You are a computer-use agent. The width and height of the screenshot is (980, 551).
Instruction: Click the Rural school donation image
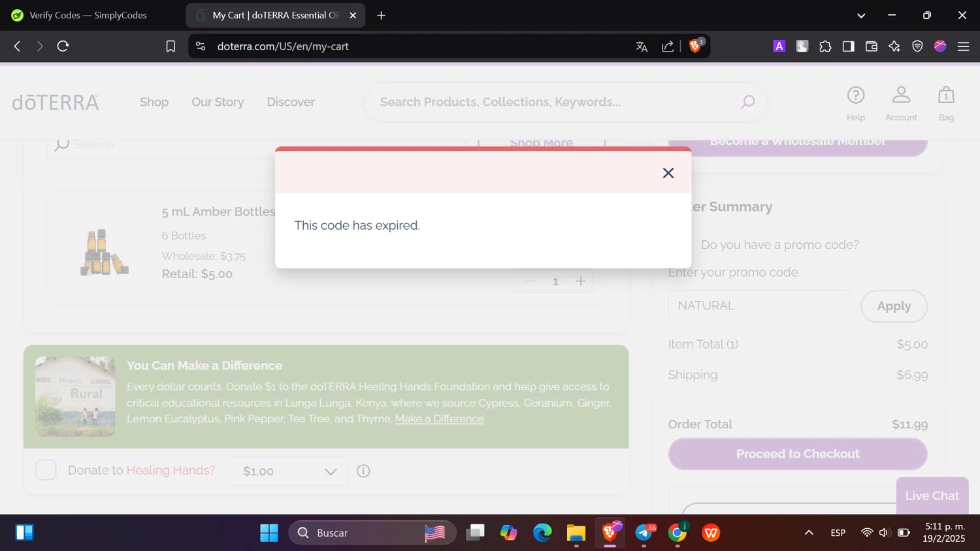coord(75,397)
